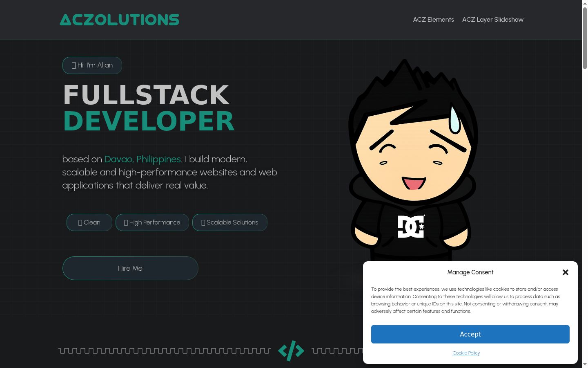Click the Clean feature pill

click(89, 222)
